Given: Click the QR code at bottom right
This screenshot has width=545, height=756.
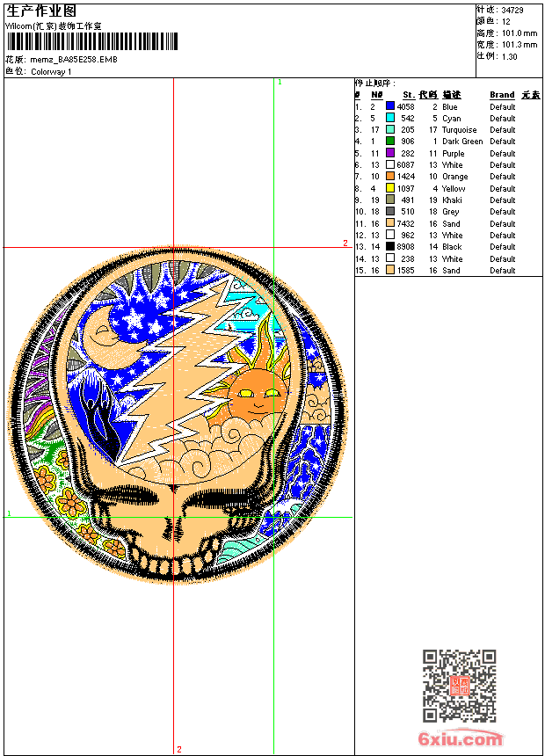Looking at the screenshot, I should (460, 686).
